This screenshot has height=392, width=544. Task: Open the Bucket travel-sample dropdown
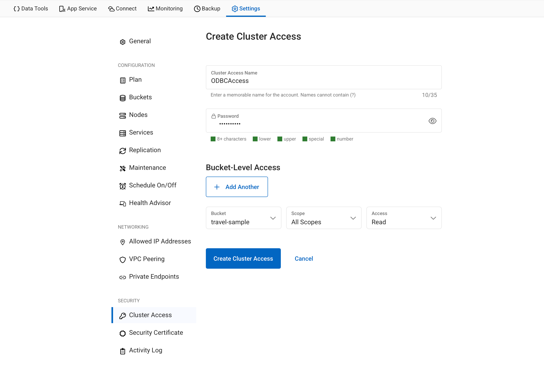[x=243, y=218]
